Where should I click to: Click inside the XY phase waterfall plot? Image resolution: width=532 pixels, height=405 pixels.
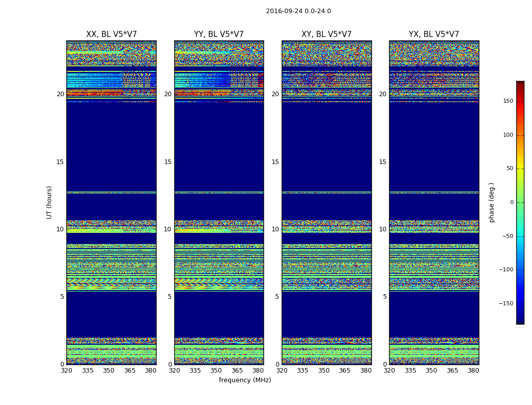click(326, 152)
